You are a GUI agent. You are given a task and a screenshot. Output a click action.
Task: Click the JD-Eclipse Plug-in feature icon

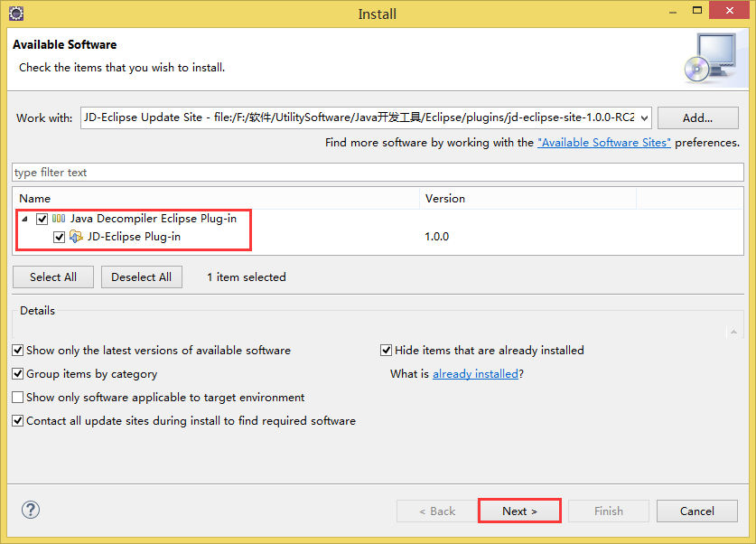[x=76, y=237]
